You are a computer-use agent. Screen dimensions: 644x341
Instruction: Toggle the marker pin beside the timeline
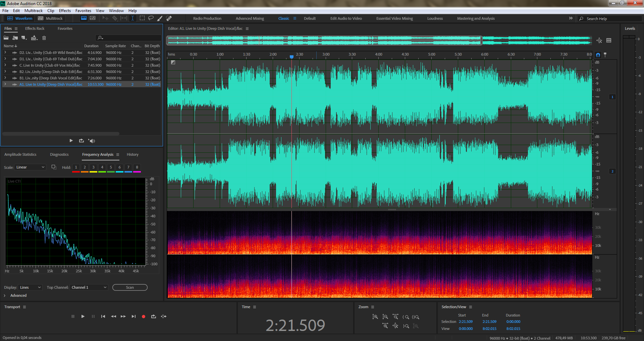coord(605,55)
